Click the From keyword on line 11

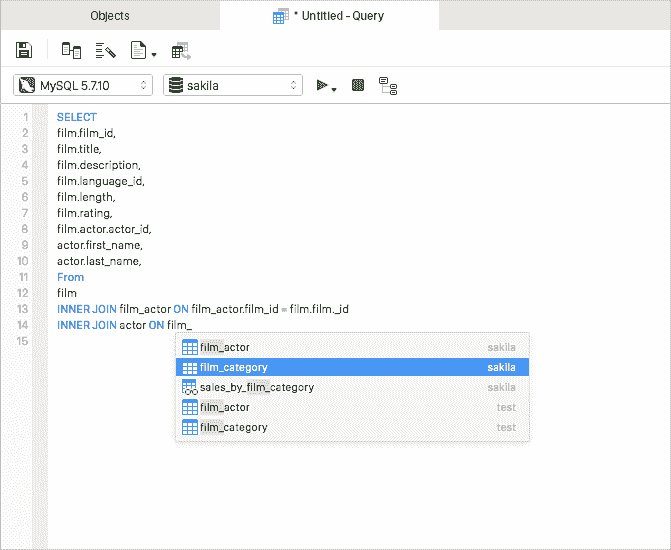(x=71, y=277)
